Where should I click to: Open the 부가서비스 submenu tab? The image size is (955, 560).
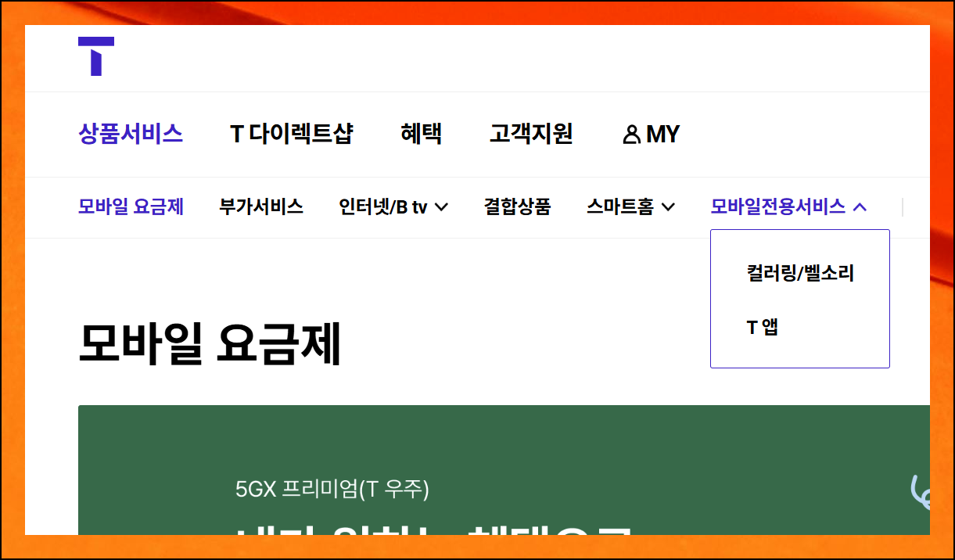pos(261,207)
